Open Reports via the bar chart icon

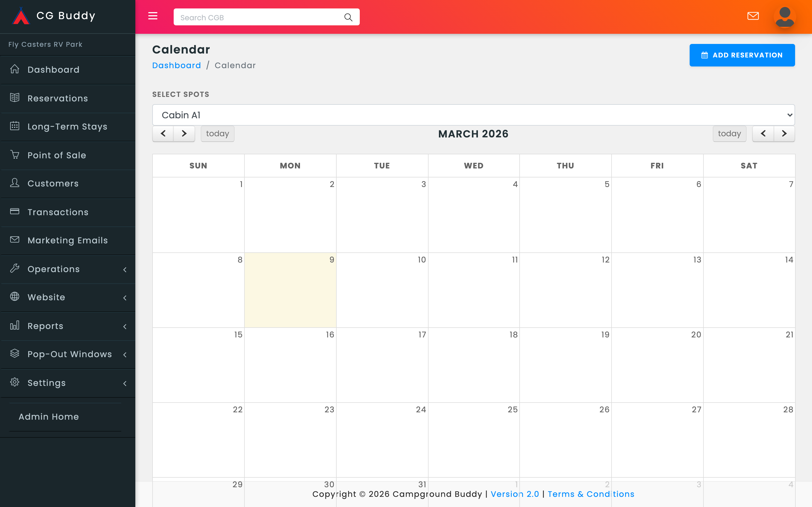coord(15,325)
